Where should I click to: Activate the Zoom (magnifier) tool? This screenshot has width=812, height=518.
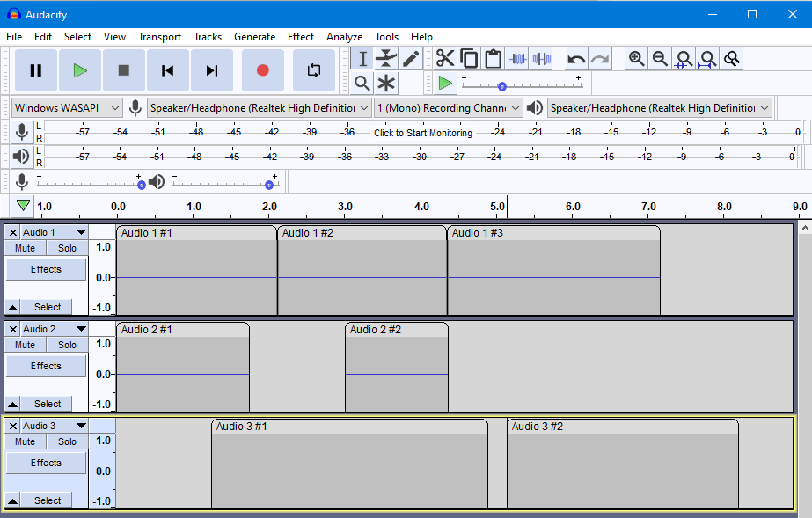(362, 83)
